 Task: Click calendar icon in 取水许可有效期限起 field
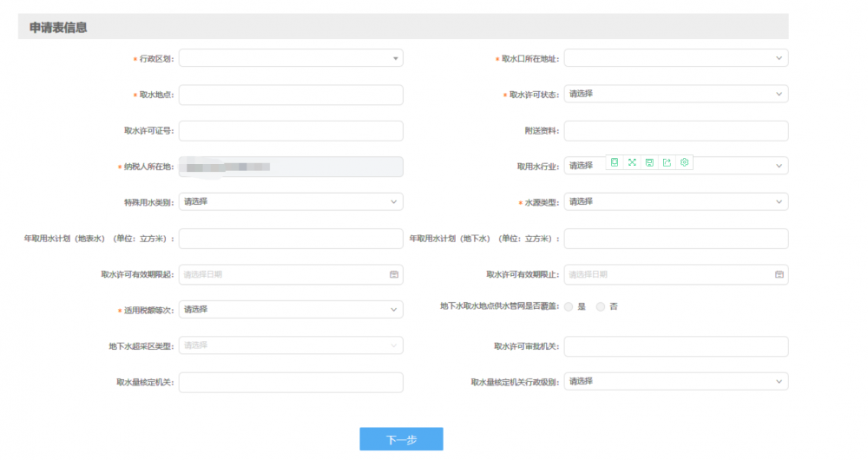pyautogui.click(x=393, y=274)
